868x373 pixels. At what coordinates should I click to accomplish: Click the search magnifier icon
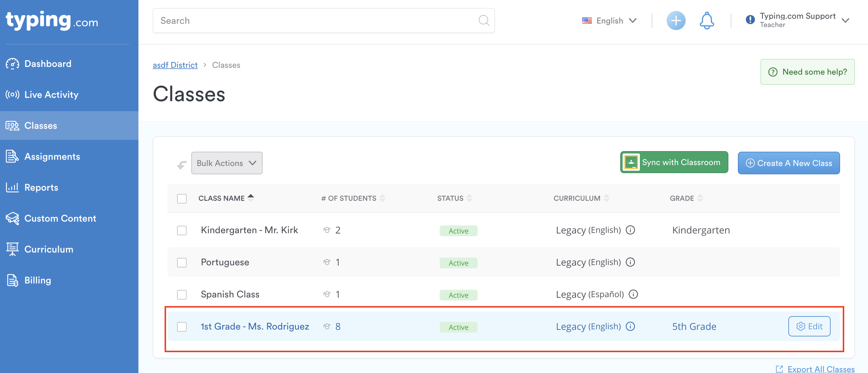484,21
